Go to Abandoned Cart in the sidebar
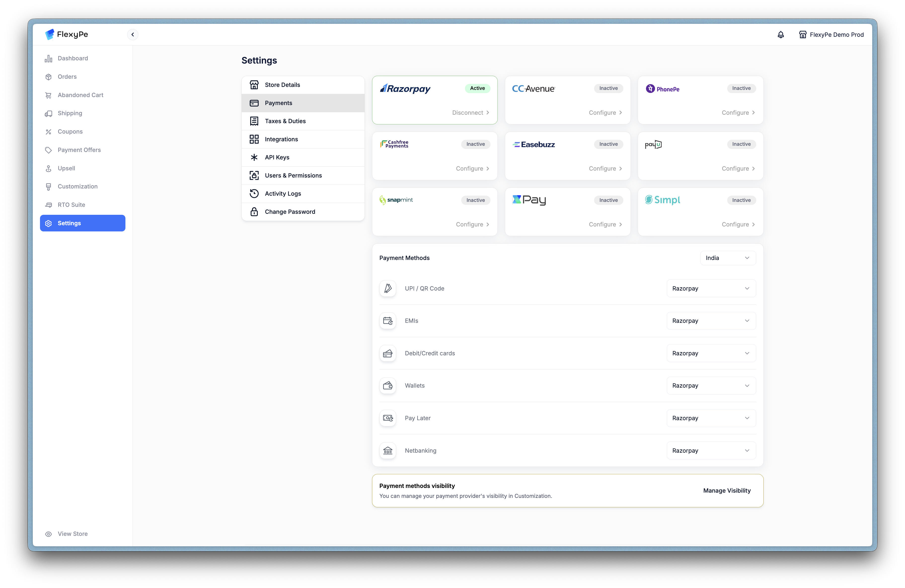This screenshot has width=905, height=588. tap(80, 95)
